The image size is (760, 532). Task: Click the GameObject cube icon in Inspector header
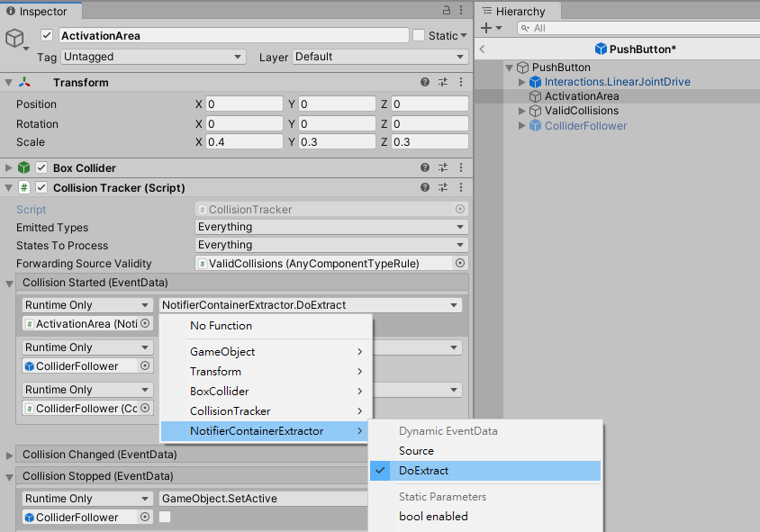click(x=13, y=34)
